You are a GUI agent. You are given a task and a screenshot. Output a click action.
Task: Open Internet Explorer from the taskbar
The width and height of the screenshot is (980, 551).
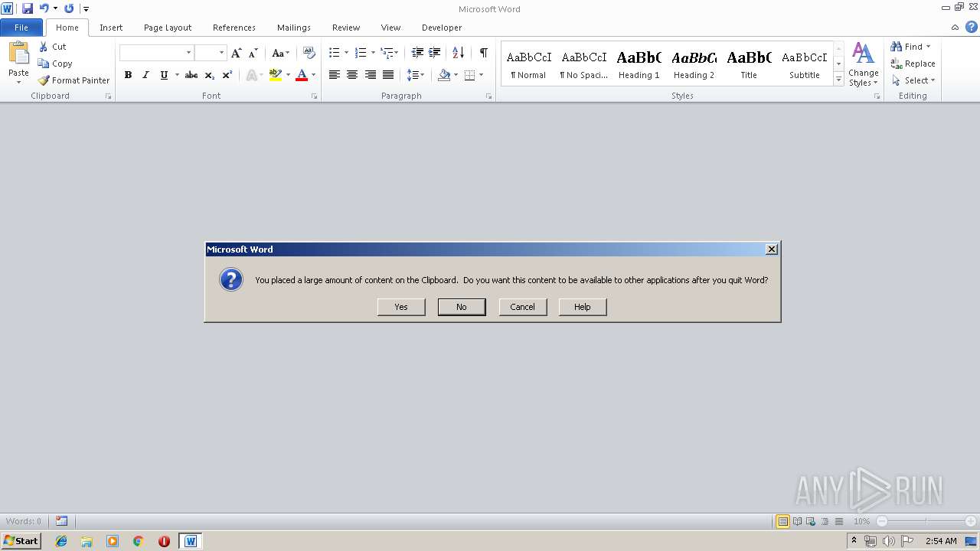(x=61, y=541)
